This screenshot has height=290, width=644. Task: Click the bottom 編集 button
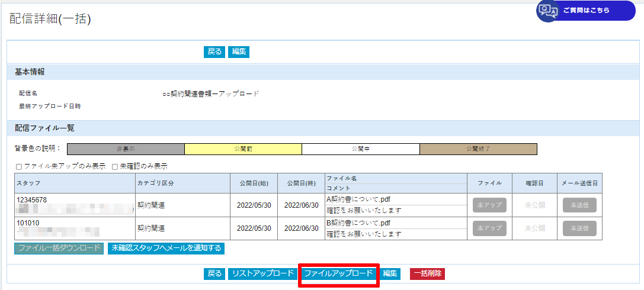coord(390,273)
